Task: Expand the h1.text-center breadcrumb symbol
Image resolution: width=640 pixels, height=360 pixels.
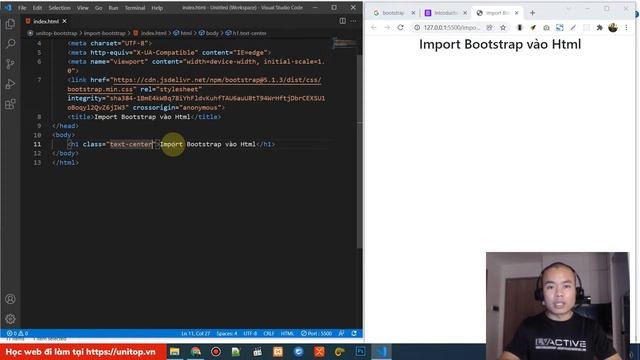Action: point(246,33)
